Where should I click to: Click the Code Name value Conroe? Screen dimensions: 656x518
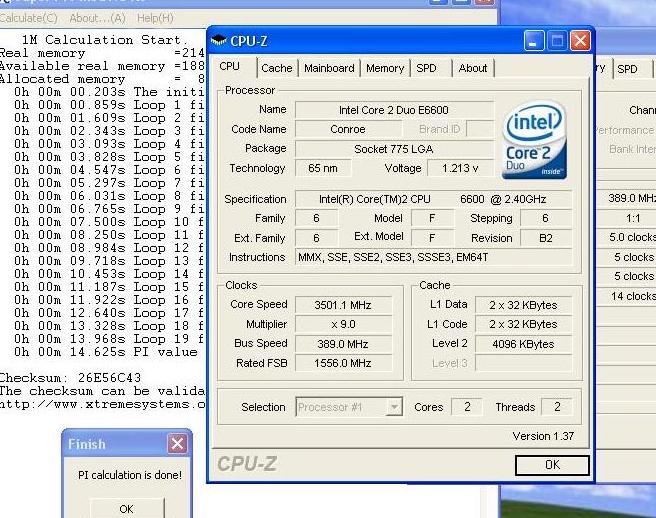tap(348, 129)
